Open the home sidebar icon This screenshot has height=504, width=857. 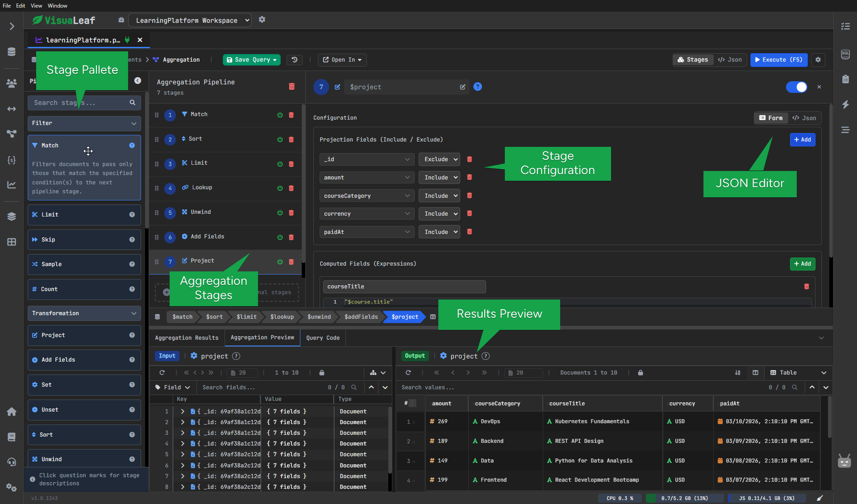click(12, 412)
